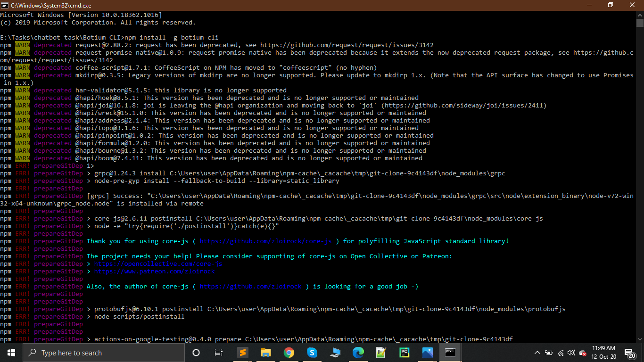
Task: Toggle the speaker volume tray icon
Action: [x=571, y=352]
